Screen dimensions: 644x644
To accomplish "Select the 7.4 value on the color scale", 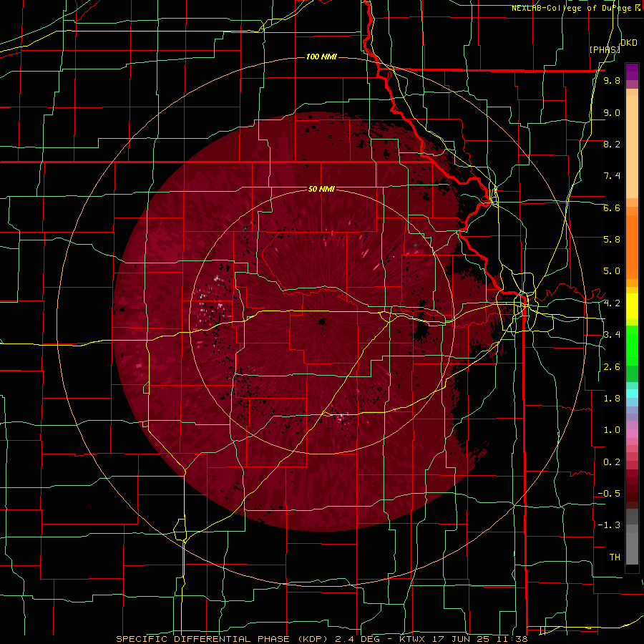I will point(612,176).
